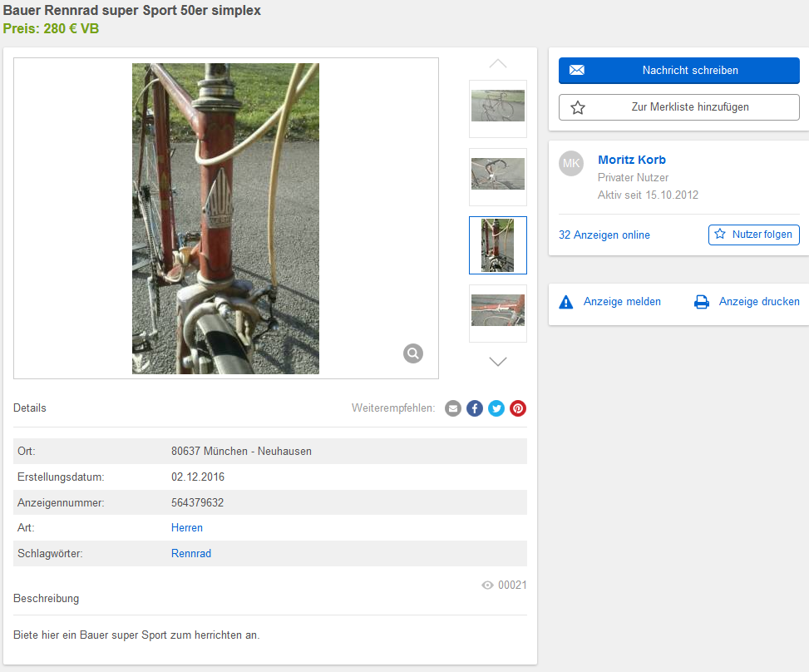The height and width of the screenshot is (672, 809).
Task: Share listing via email icon
Action: click(x=453, y=408)
